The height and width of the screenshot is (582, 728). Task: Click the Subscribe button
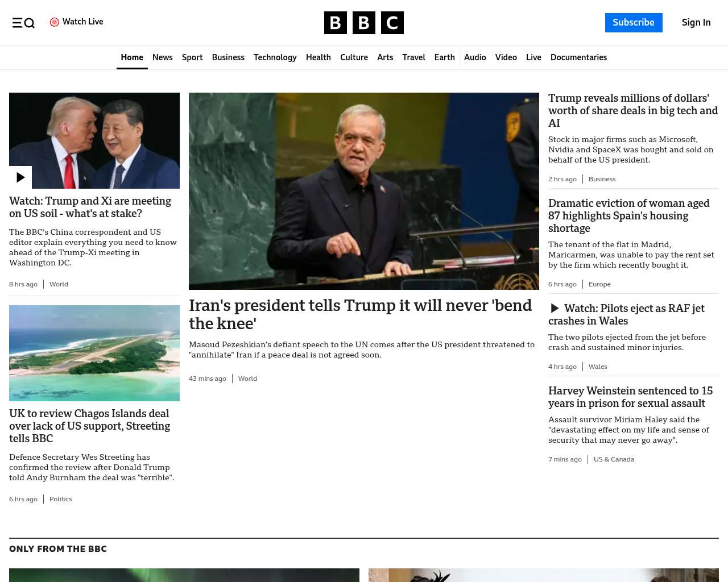[634, 23]
